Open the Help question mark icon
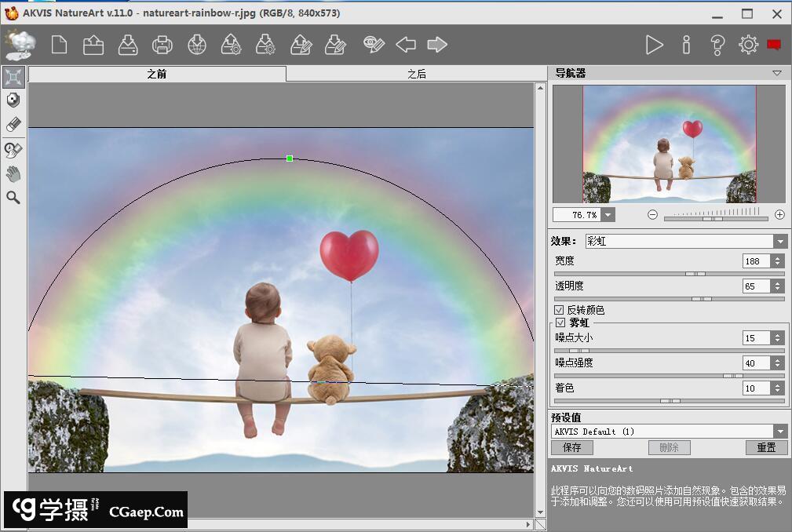Screen dimensions: 792x532 (717, 45)
